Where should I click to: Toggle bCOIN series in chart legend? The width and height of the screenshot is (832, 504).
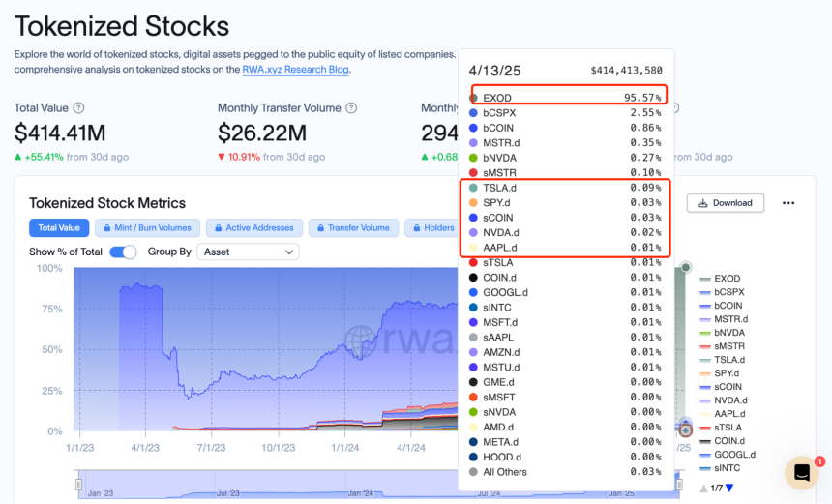(x=721, y=306)
